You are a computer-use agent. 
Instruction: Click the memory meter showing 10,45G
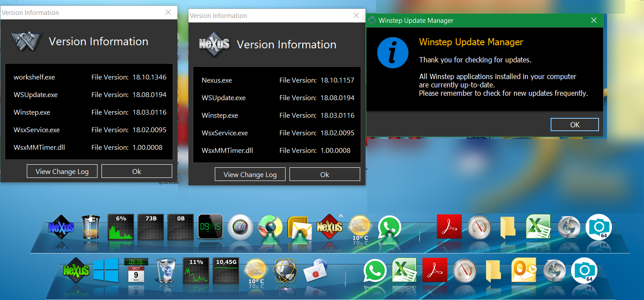225,270
